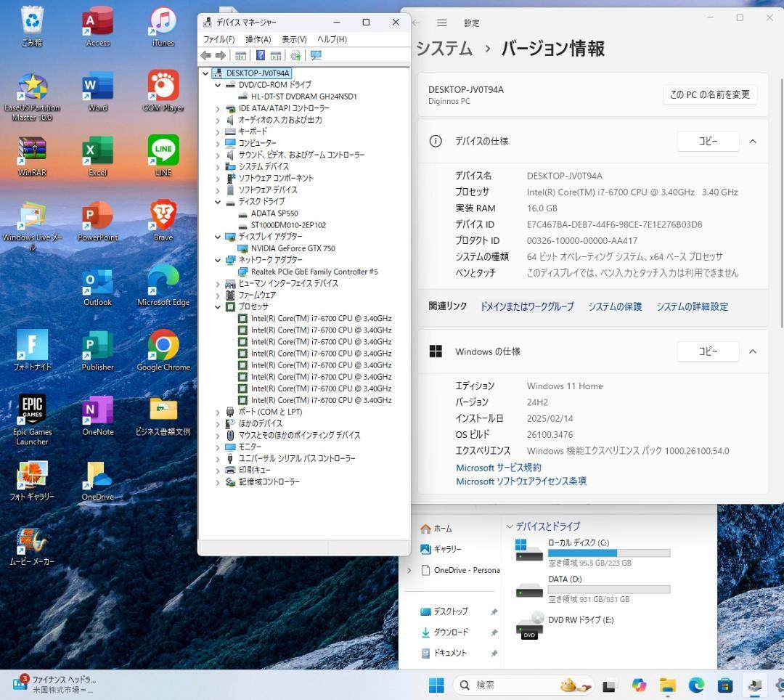
Task: Toggle the console tree toolbar icon
Action: (240, 55)
